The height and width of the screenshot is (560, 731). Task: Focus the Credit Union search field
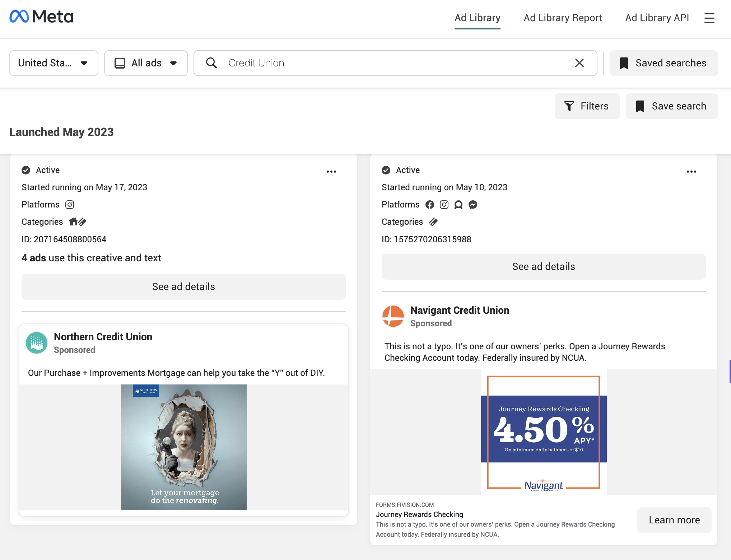[x=395, y=63]
